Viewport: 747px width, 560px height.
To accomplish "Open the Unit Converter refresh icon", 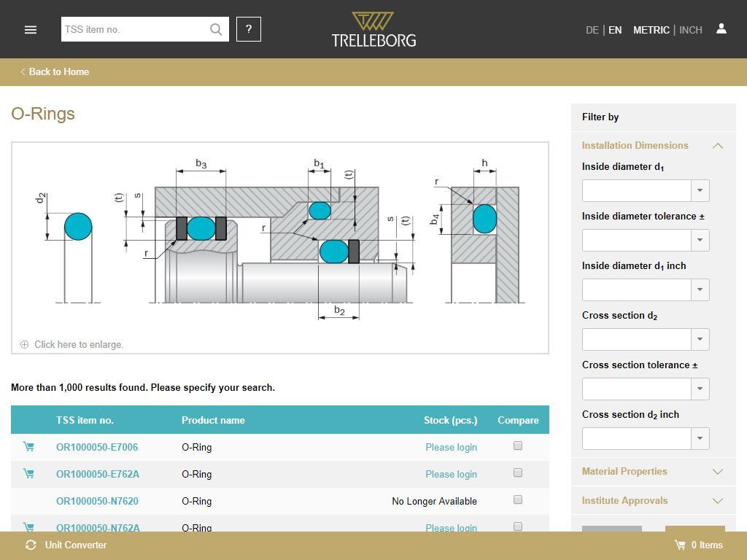I will point(31,545).
